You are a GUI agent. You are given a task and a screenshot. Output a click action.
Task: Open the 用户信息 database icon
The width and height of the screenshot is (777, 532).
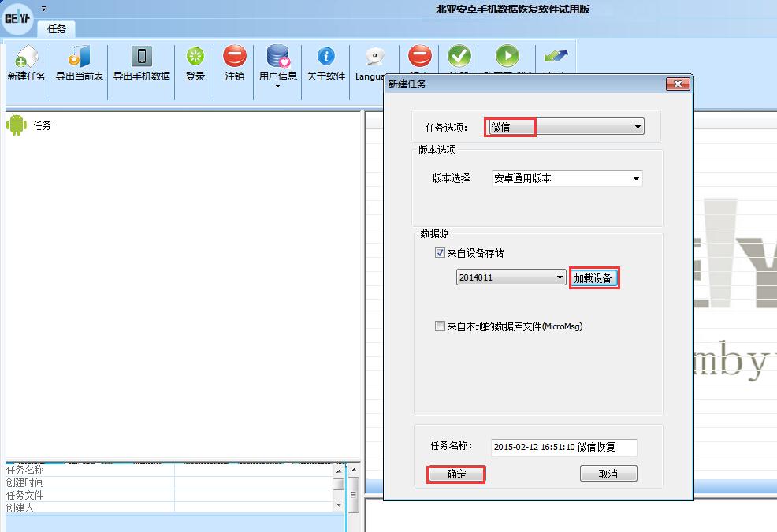tap(278, 56)
